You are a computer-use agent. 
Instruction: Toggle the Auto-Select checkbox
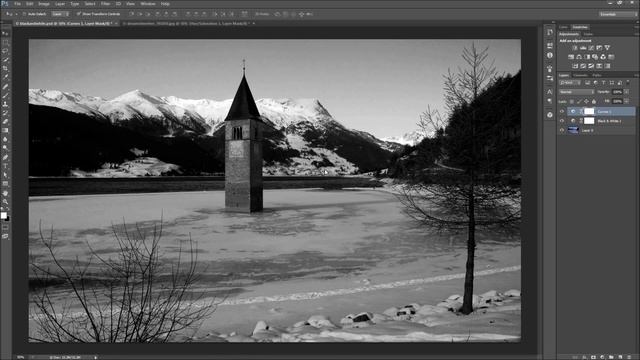[x=24, y=14]
